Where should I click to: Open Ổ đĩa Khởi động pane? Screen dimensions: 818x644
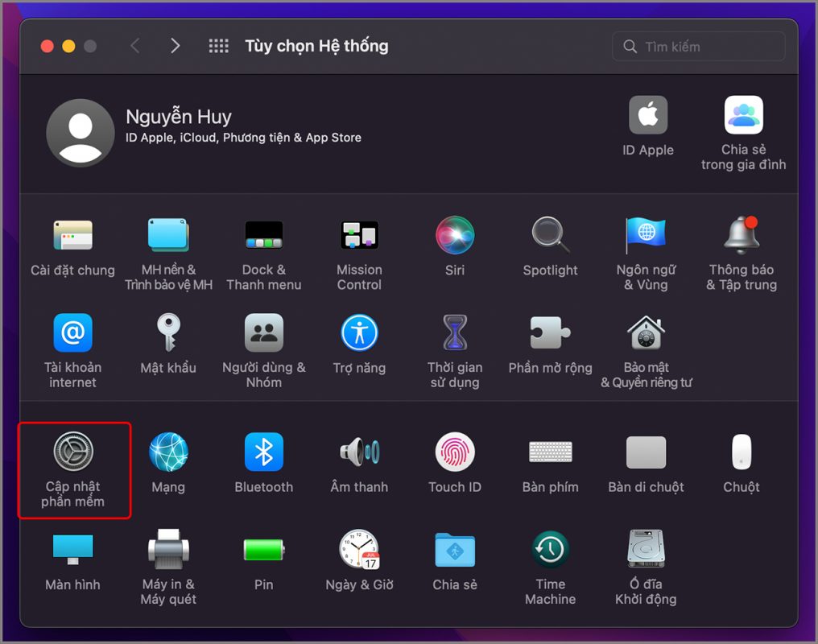click(x=646, y=550)
